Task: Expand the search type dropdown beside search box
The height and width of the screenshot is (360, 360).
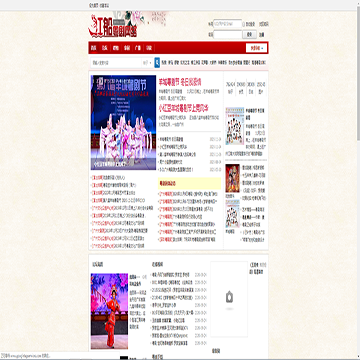Action: tap(147, 63)
